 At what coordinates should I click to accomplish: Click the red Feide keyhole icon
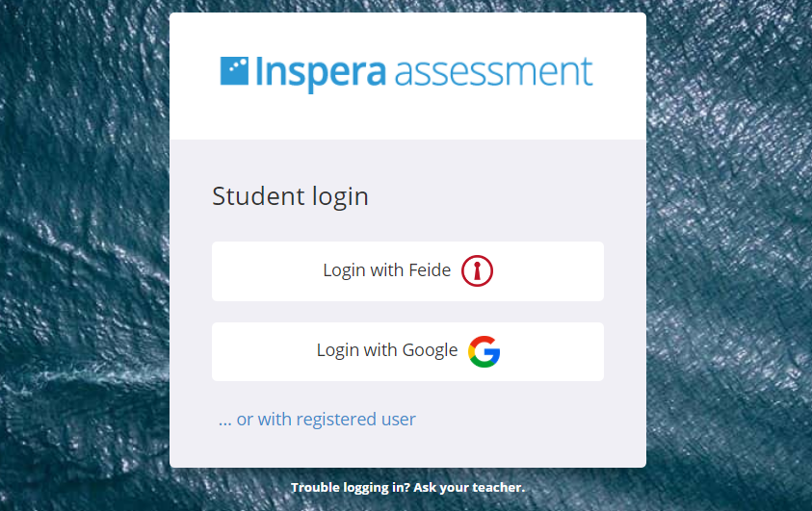coord(477,271)
